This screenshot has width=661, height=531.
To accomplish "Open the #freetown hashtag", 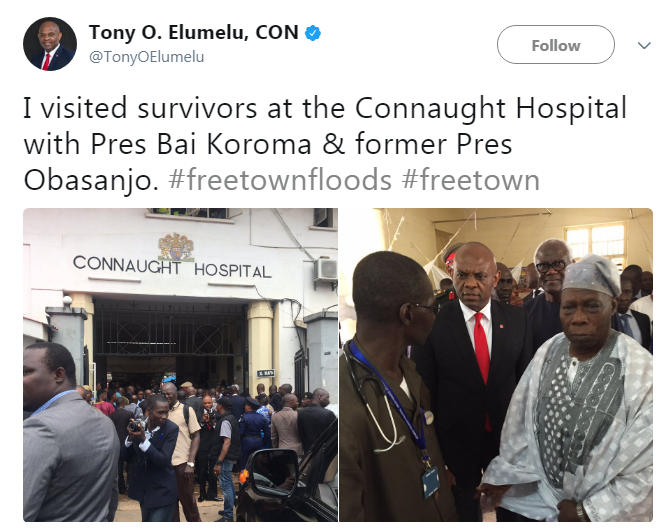I will [x=470, y=180].
